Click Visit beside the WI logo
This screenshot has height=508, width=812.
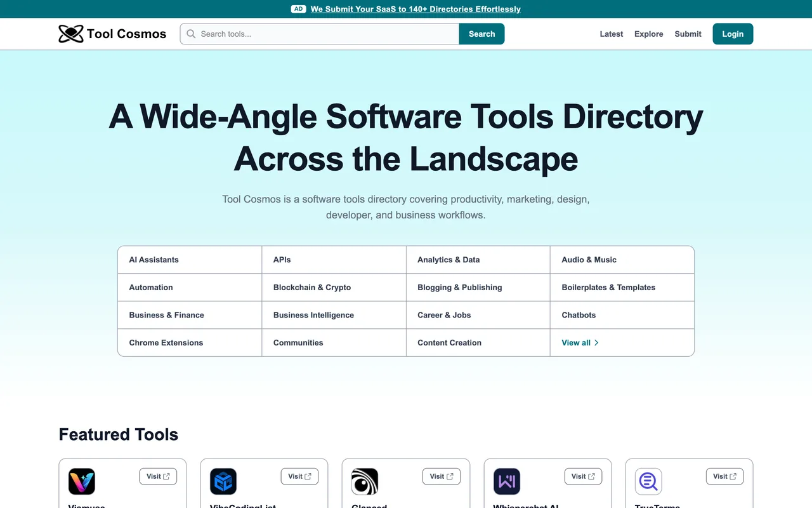pos(583,476)
